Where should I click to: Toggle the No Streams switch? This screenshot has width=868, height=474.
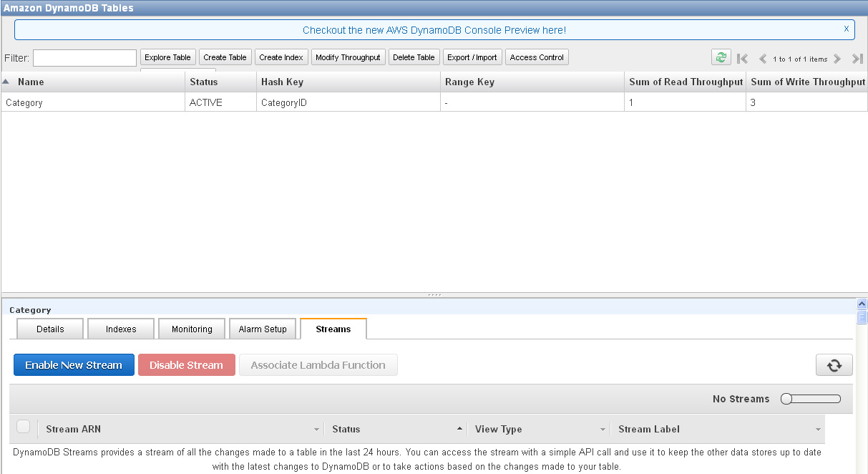point(811,399)
